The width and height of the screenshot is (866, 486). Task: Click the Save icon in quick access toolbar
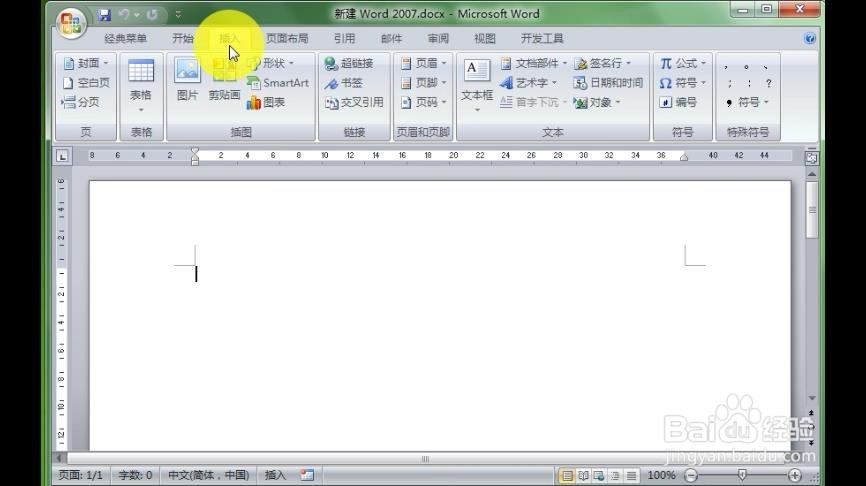tap(104, 15)
